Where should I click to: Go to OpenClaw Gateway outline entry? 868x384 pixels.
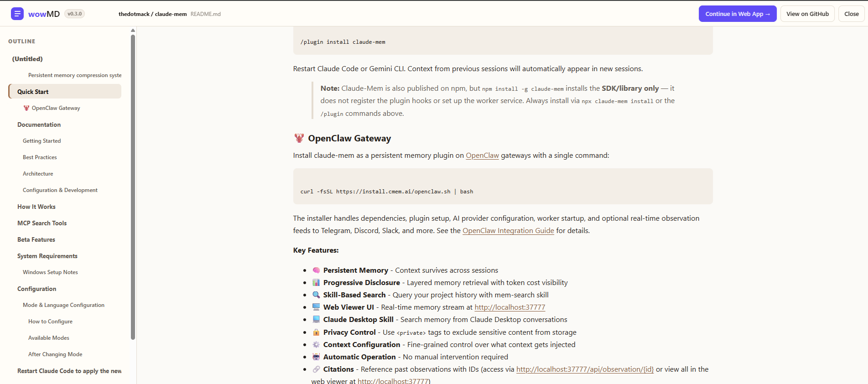tap(56, 108)
